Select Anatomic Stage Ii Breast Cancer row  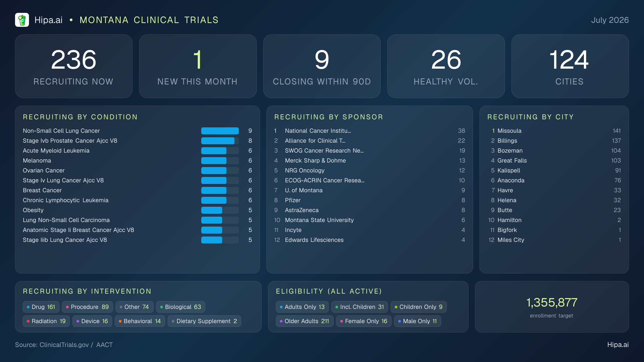(x=137, y=230)
